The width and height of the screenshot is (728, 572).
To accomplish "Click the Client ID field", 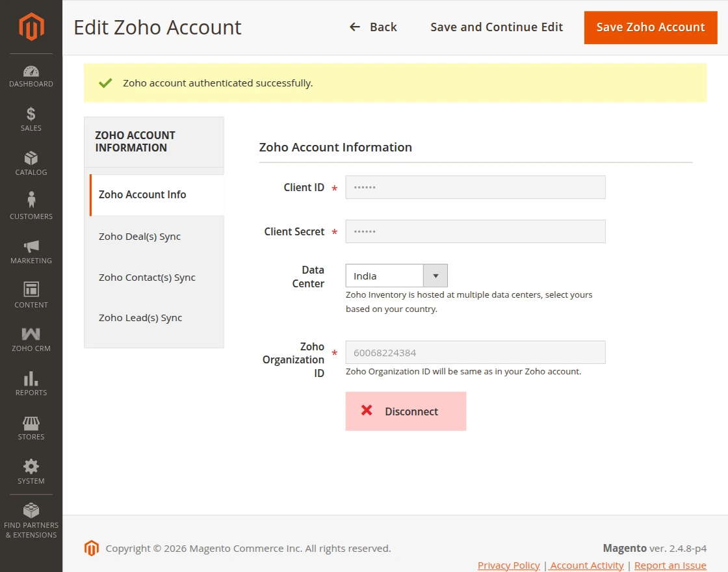I will (x=475, y=187).
